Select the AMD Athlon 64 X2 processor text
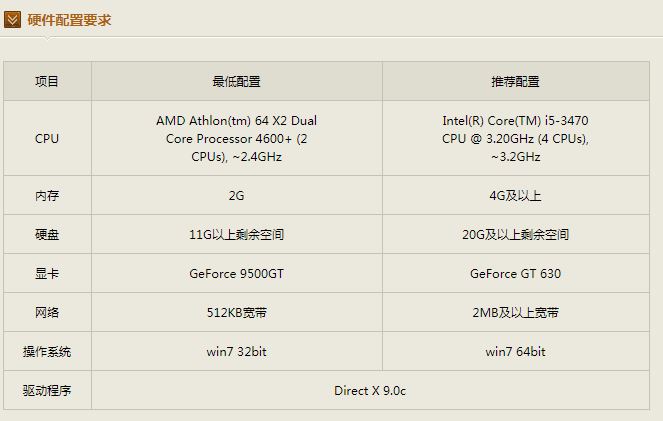This screenshot has height=421, width=663. (236, 138)
